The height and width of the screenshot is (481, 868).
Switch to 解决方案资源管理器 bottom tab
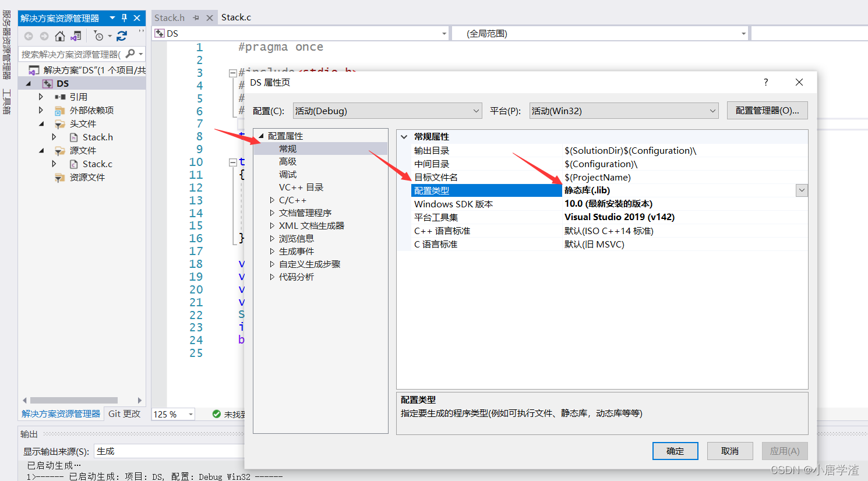click(x=61, y=413)
